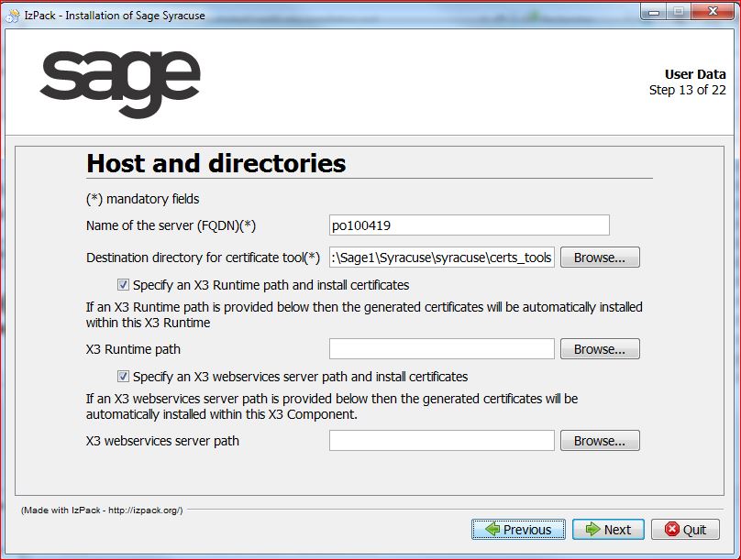Click the green right arrow on Next
The image size is (741, 560).
[590, 530]
